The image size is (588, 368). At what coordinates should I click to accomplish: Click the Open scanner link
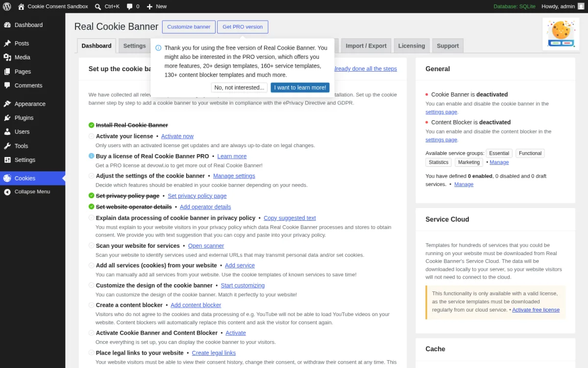pos(206,246)
